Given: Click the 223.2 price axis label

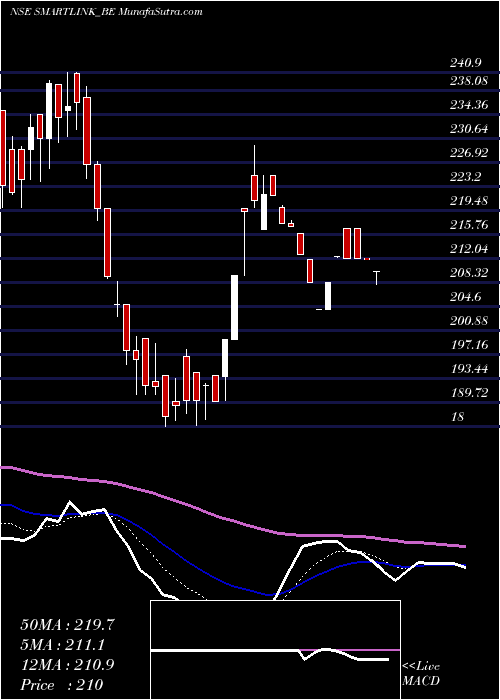Looking at the screenshot, I should point(465,177).
